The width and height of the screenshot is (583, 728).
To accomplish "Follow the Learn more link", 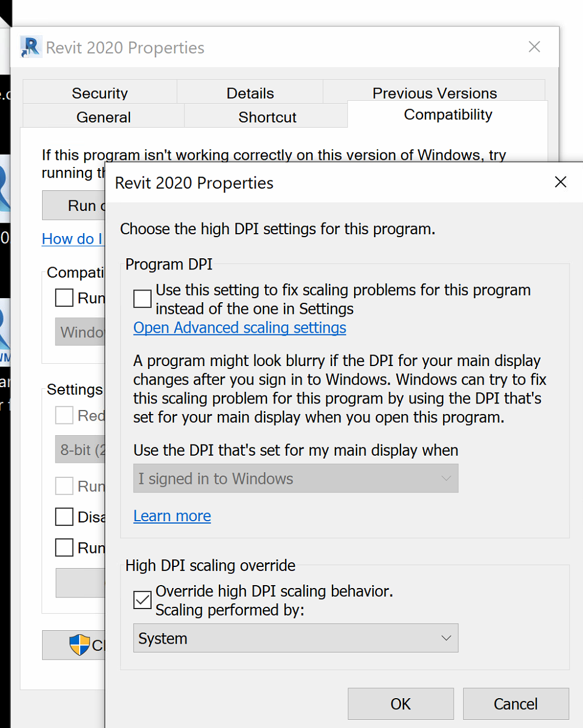I will (x=172, y=516).
